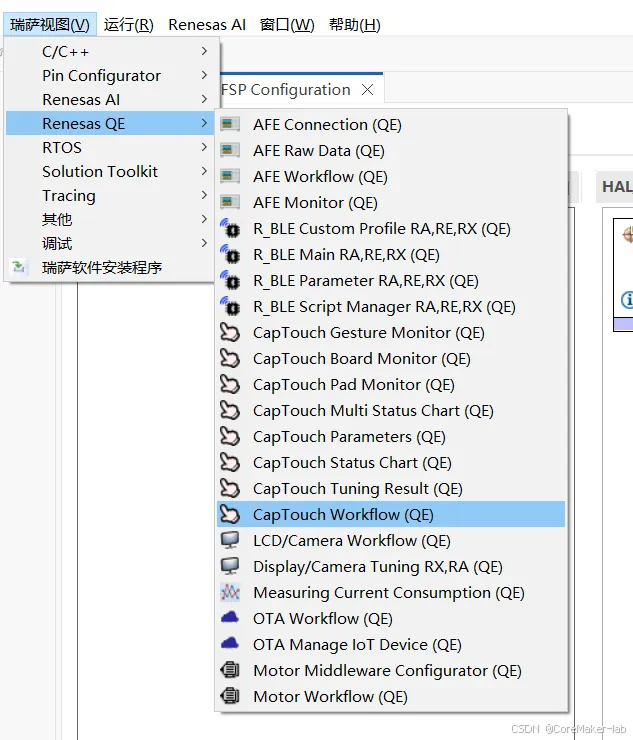Select OTA Manage IoT Device (QE) entry
The width and height of the screenshot is (633, 740).
[391, 644]
